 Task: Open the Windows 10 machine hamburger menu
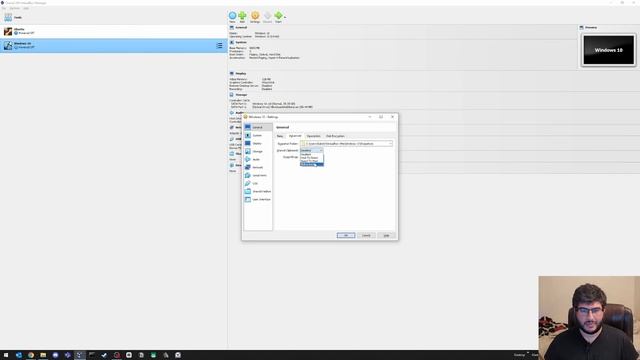(x=220, y=45)
